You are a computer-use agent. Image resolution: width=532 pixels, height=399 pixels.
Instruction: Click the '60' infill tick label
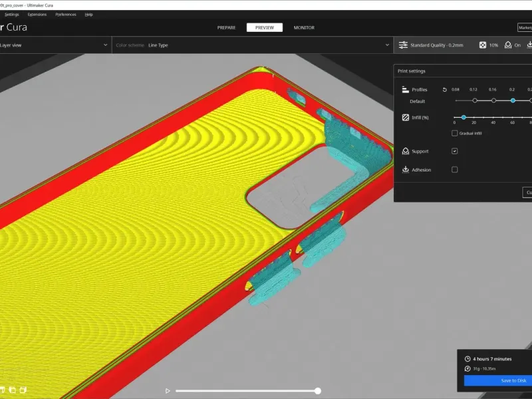pyautogui.click(x=512, y=122)
